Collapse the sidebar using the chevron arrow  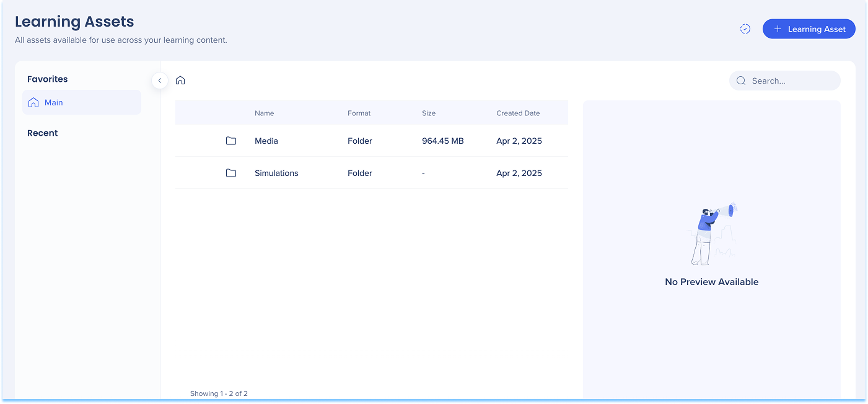coord(160,81)
